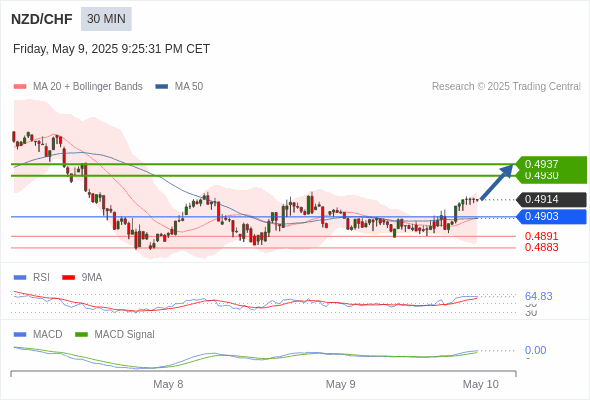Click the May 8 axis label

[x=168, y=384]
